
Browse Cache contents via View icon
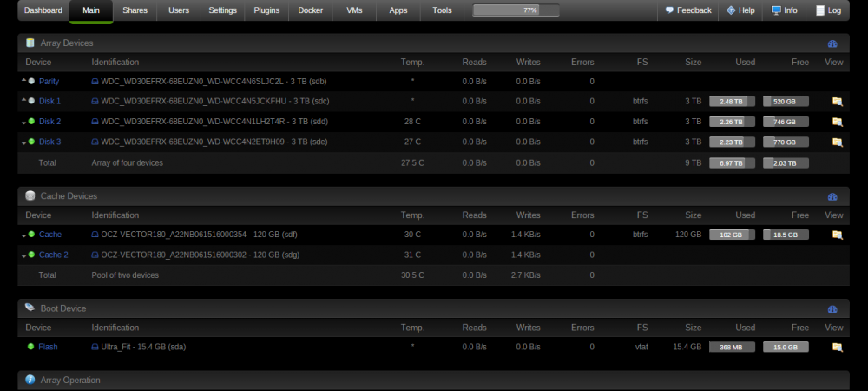(x=837, y=235)
